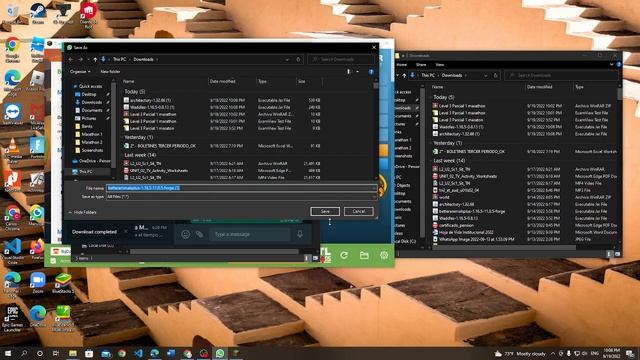Viewport: 640px width, 360px height.
Task: Select Downloads in Save As sidebar
Action: (91, 102)
